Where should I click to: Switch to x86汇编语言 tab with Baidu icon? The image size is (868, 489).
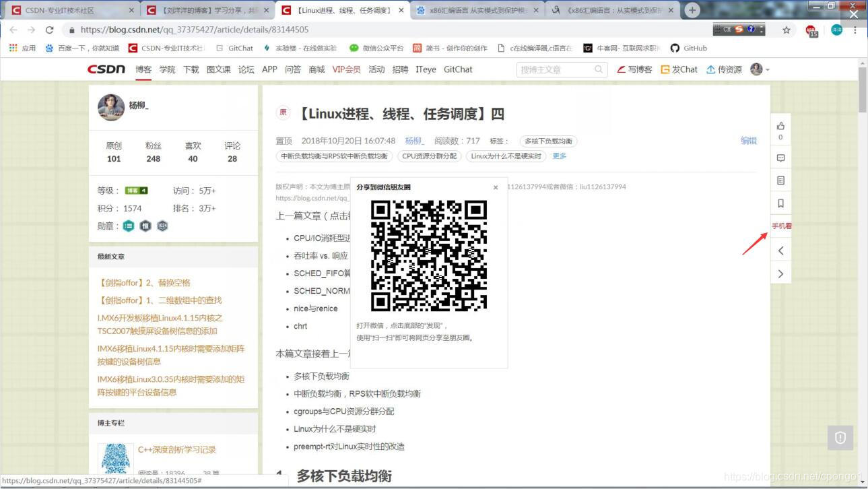tap(477, 11)
